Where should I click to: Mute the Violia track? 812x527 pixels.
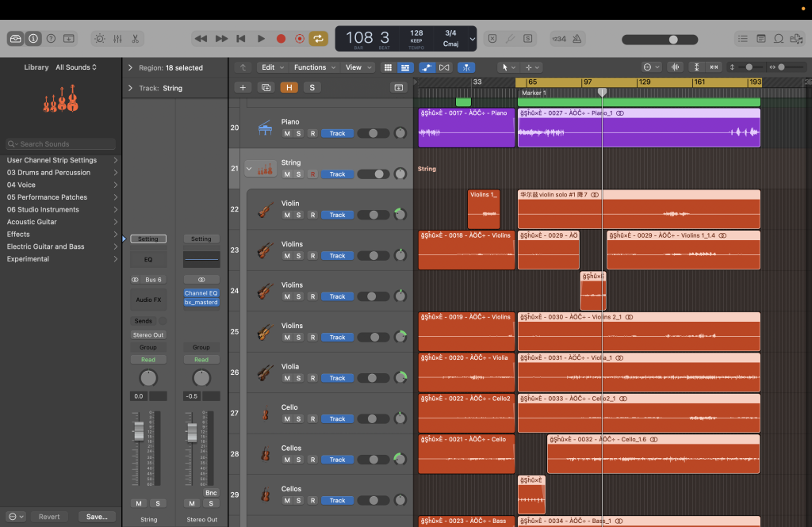[287, 379]
